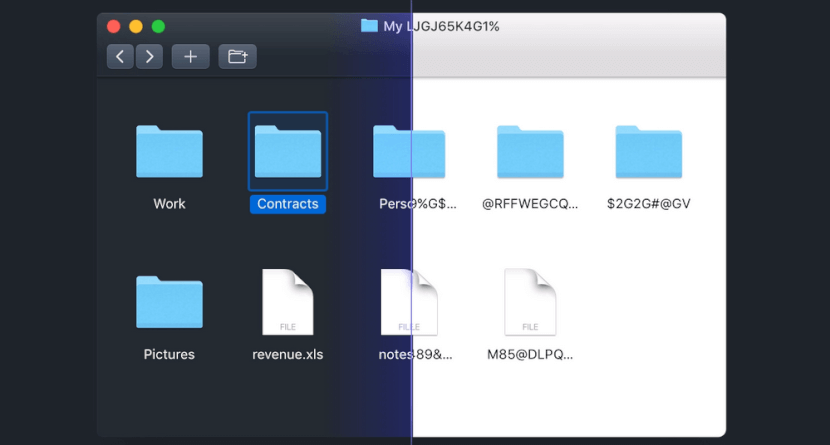This screenshot has width=830, height=445.
Task: Select the notes89& file icon
Action: pyautogui.click(x=409, y=302)
